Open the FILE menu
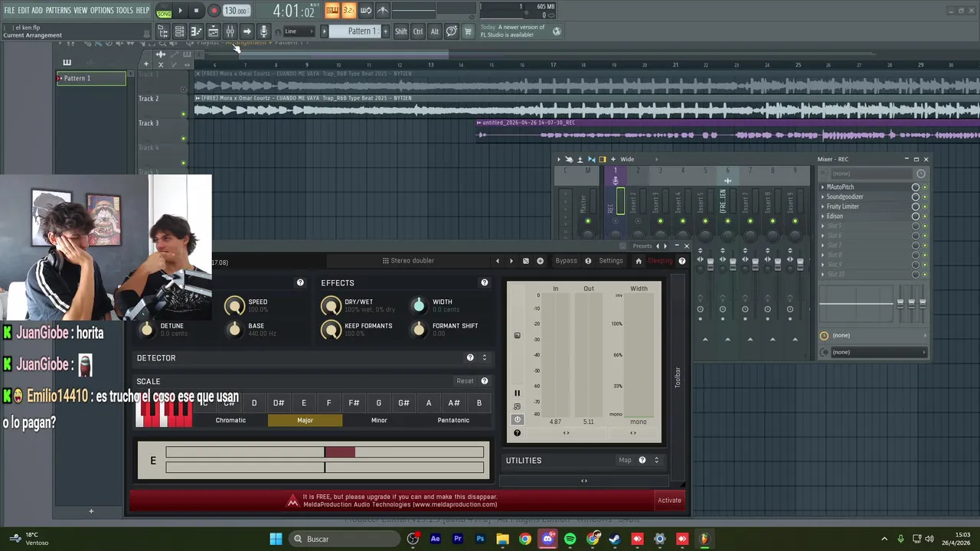The image size is (980, 551). pos(9,11)
